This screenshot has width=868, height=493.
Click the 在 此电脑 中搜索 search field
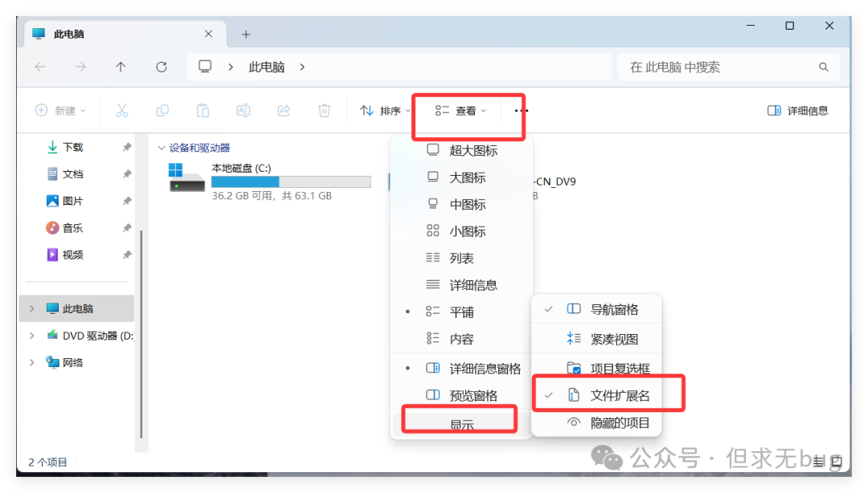(719, 67)
